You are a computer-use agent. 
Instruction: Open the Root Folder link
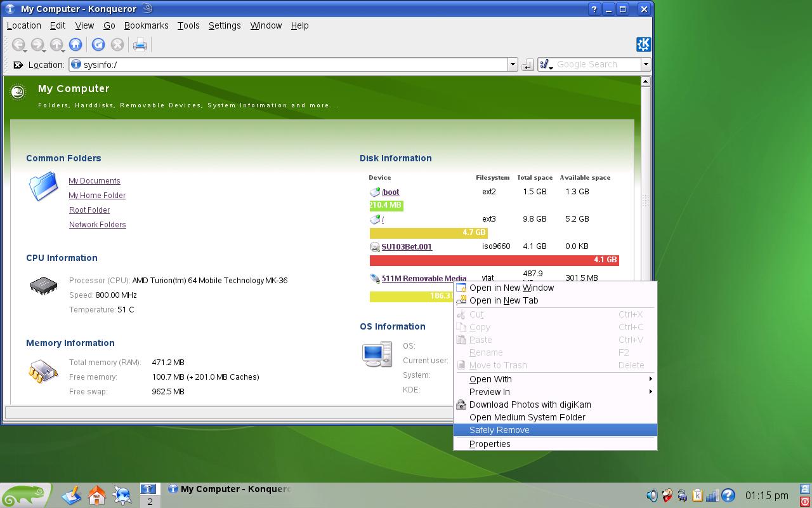(x=89, y=210)
